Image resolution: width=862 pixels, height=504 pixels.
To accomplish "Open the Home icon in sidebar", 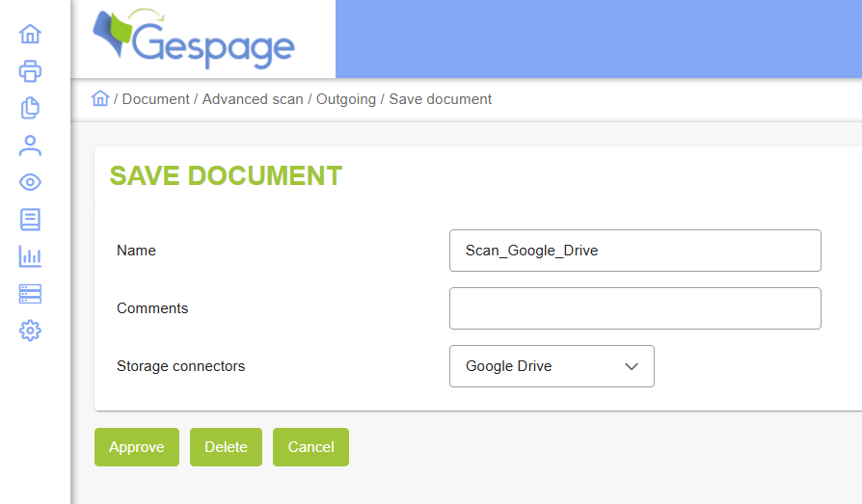I will [30, 34].
